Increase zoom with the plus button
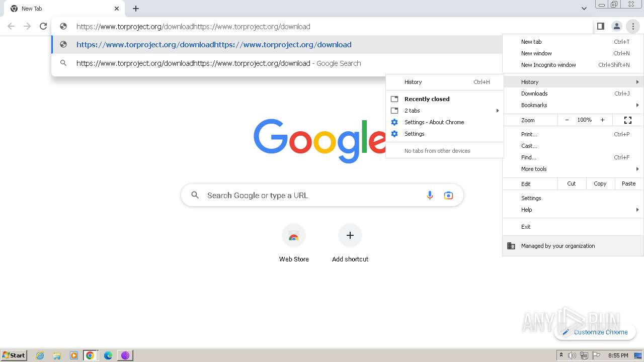 (602, 120)
